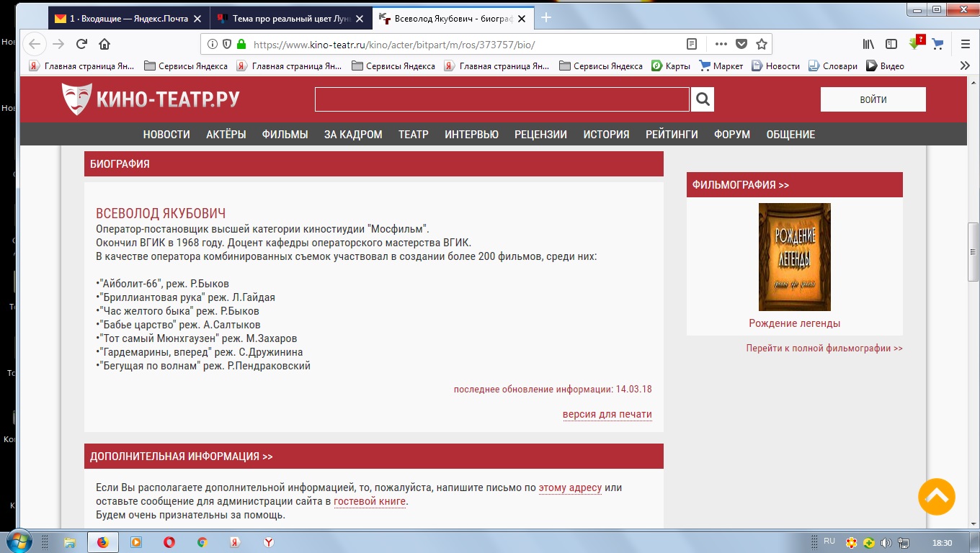This screenshot has width=980, height=553.
Task: Click ДОПОЛНИТЕЛЬНАЯ ИНФОРМАЦИЯ >> header
Action: pos(182,457)
